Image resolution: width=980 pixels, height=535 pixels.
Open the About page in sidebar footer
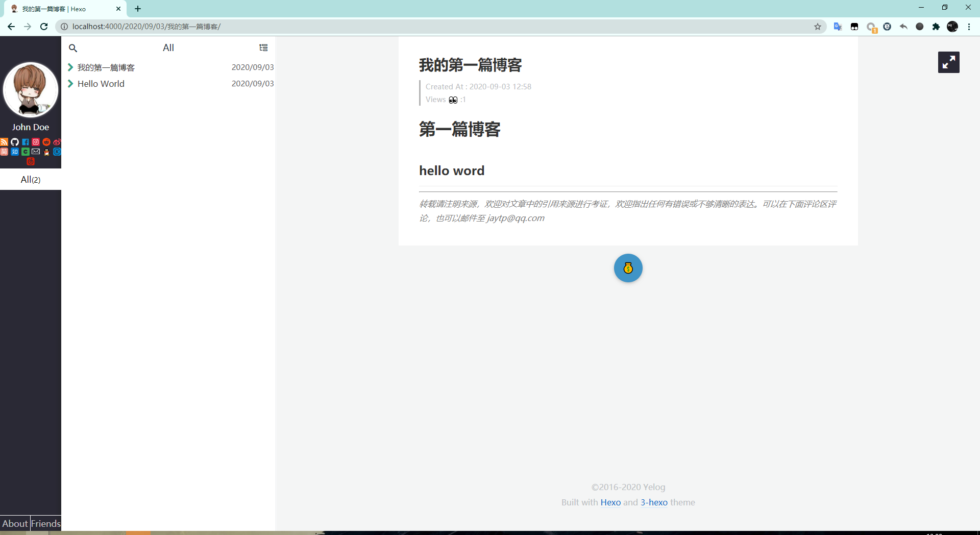point(15,523)
